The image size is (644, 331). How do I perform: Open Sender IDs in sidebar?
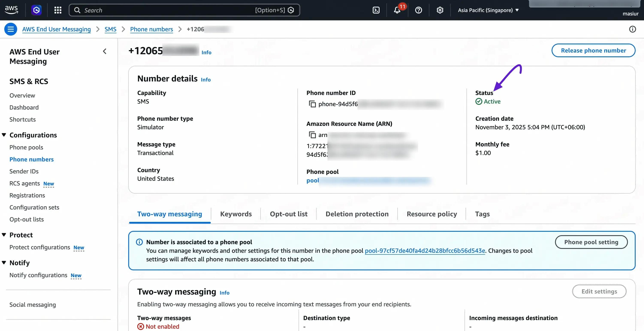pos(24,171)
